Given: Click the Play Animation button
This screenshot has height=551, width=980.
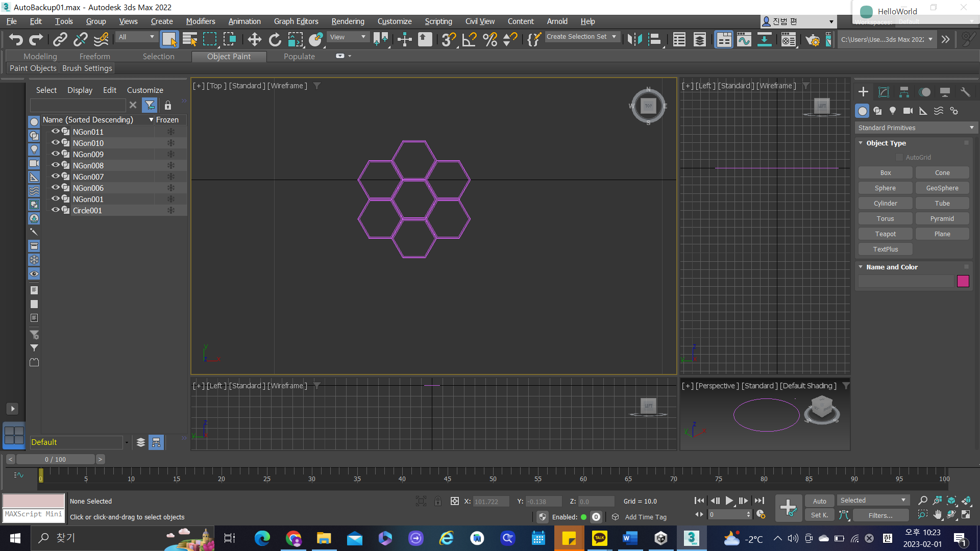Looking at the screenshot, I should pyautogui.click(x=729, y=501).
